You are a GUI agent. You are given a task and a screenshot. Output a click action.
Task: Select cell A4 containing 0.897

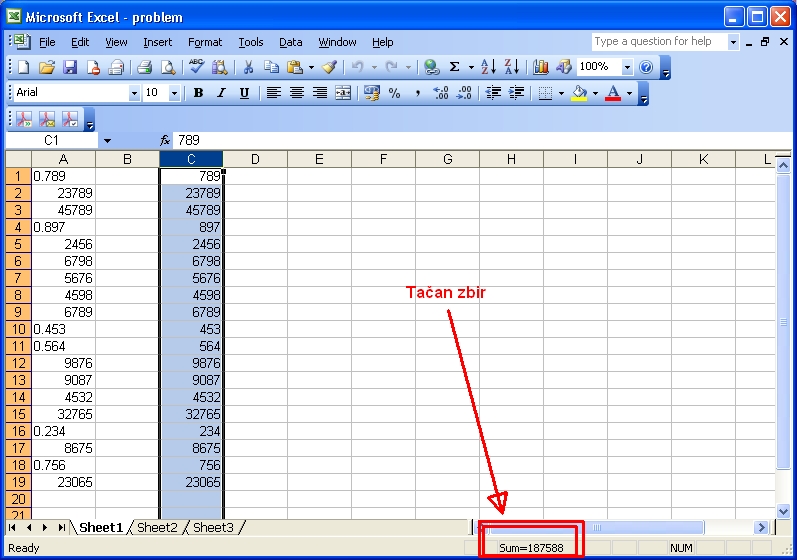(64, 227)
